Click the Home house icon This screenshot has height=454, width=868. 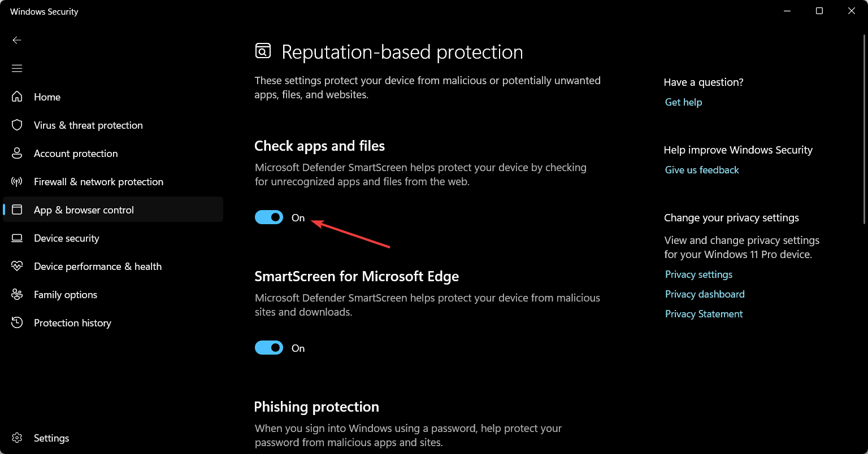coord(17,97)
